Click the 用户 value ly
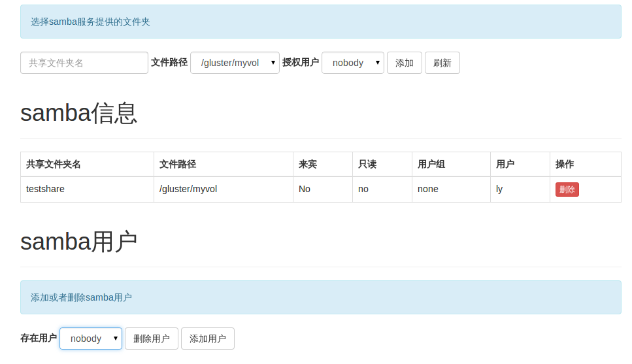Screen dimensions: 632x364 520,189
